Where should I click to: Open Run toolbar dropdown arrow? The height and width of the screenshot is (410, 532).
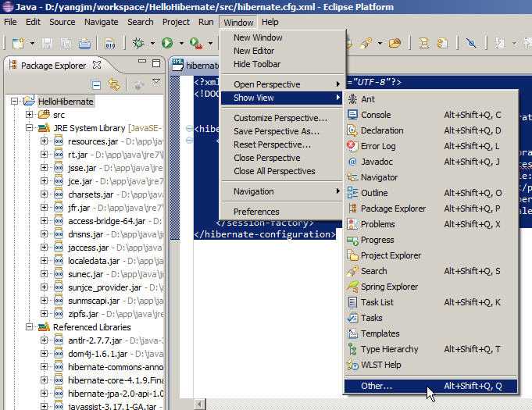[181, 44]
